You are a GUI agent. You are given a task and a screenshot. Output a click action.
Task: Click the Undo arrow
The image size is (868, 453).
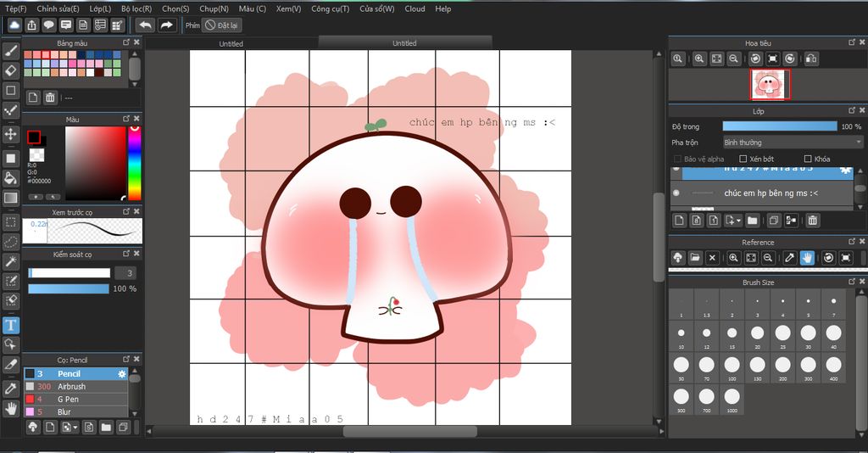click(x=145, y=25)
